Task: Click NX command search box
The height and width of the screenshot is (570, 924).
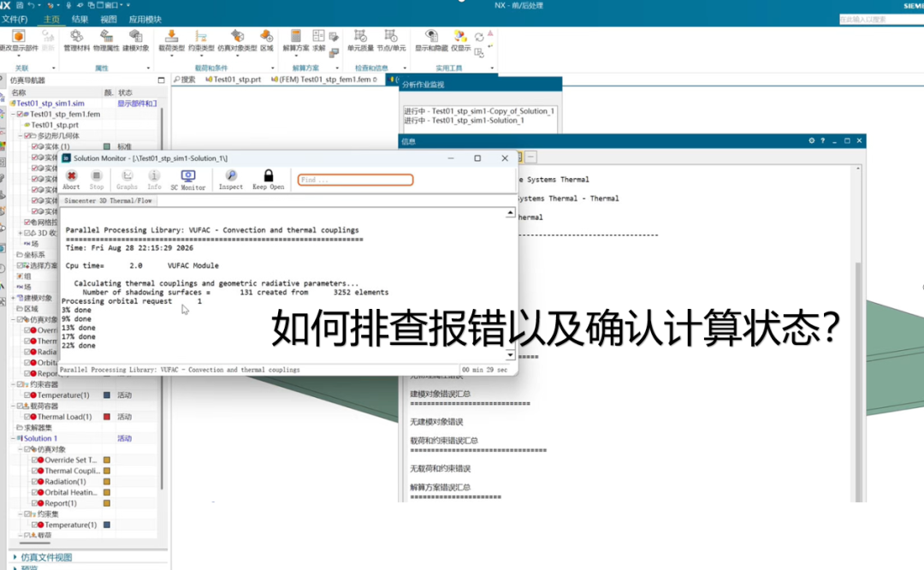Action: (881, 20)
